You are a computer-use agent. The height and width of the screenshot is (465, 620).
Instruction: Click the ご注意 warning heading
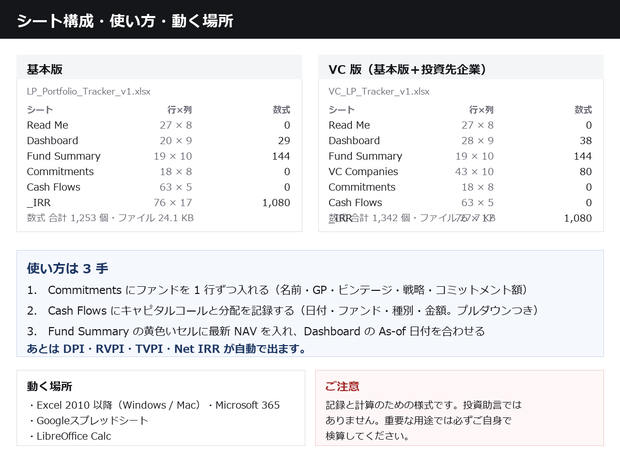342,386
